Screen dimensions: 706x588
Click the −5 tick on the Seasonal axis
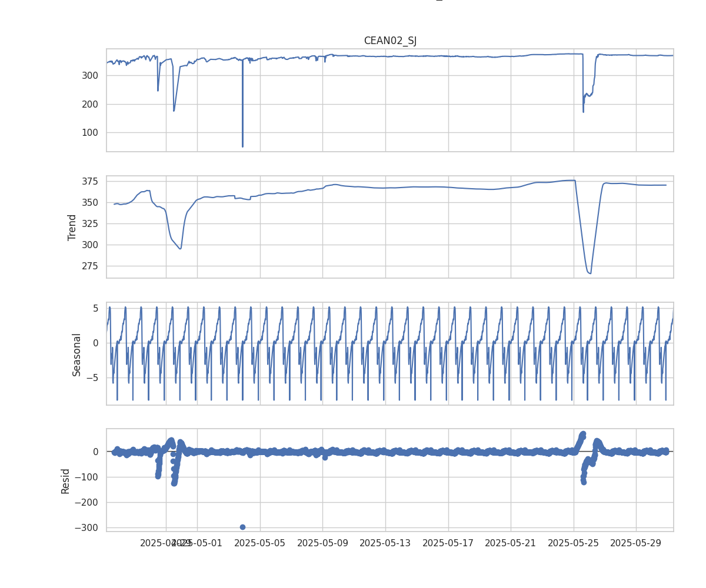pos(92,378)
